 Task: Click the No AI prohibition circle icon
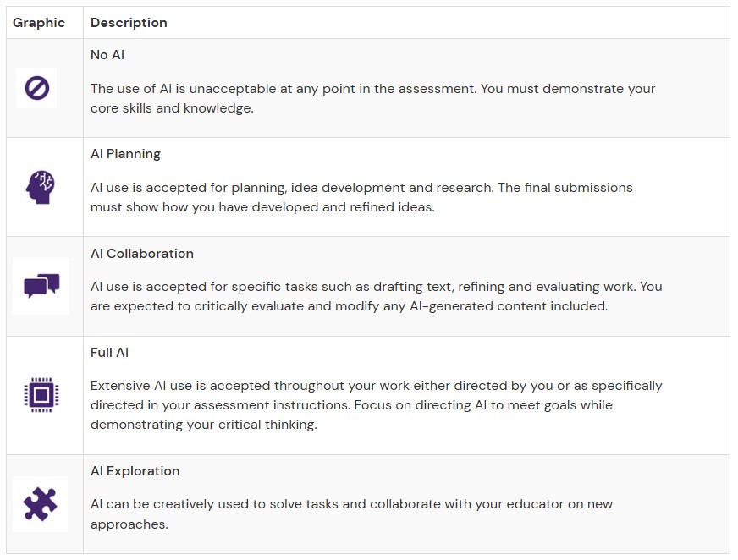click(36, 88)
